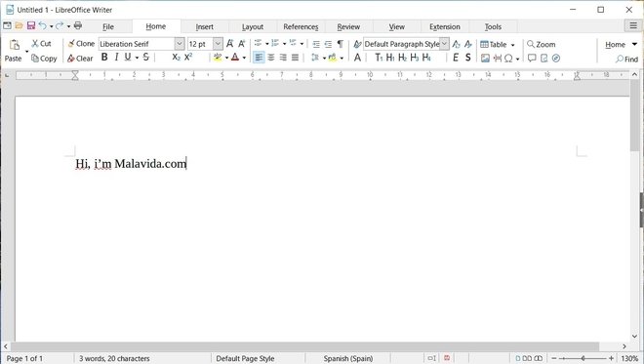Expand the font size dropdown

tap(218, 44)
